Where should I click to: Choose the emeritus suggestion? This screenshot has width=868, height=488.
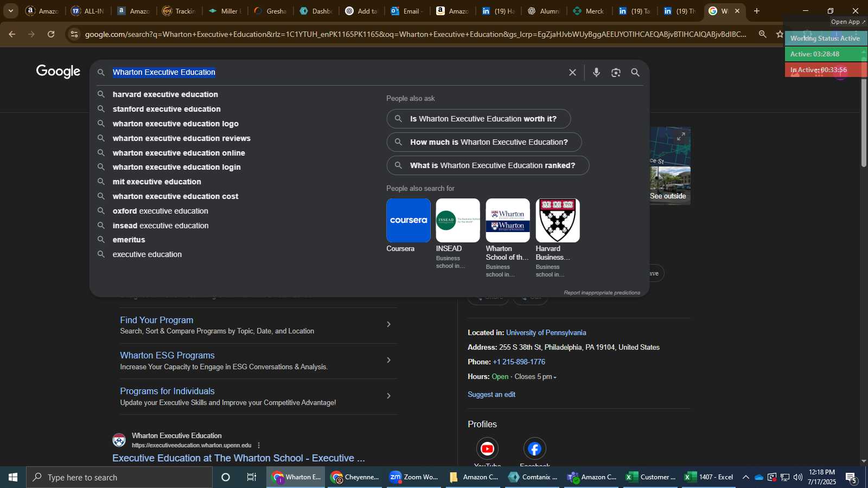129,240
